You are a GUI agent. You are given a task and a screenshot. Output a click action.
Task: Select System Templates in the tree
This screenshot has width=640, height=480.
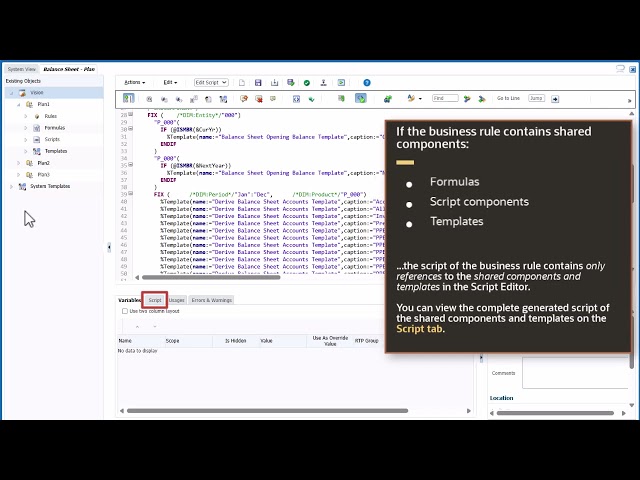click(50, 186)
